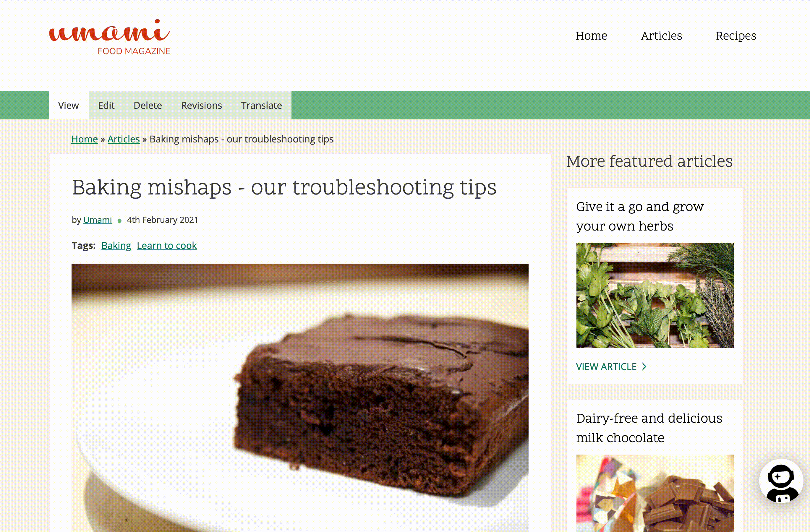
Task: Navigate to Home breadcrumb link
Action: pos(84,139)
